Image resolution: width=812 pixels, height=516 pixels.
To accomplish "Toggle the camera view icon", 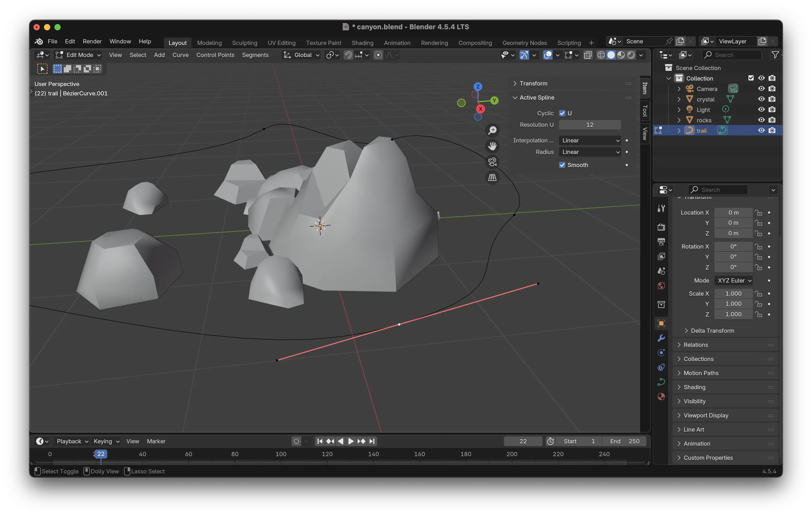I will [492, 162].
